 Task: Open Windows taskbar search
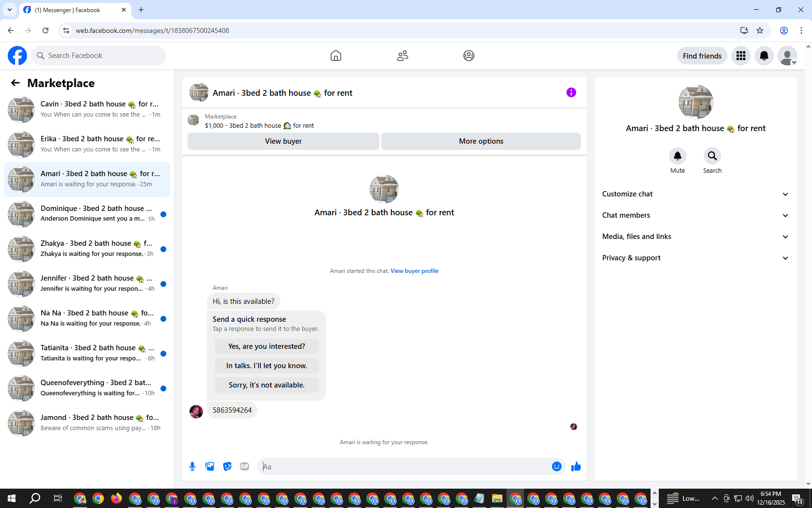pyautogui.click(x=35, y=498)
